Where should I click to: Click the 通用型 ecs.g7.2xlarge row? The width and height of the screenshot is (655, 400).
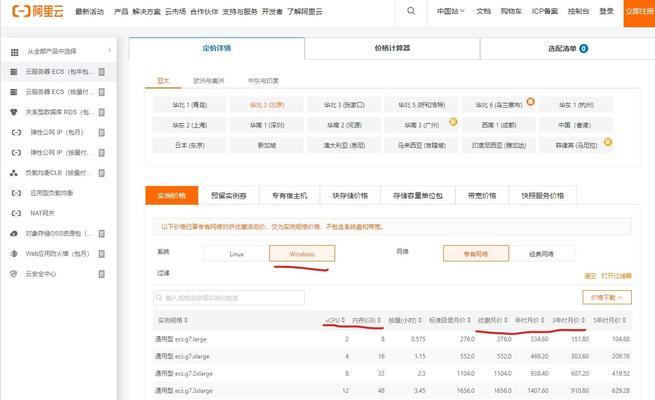392,373
